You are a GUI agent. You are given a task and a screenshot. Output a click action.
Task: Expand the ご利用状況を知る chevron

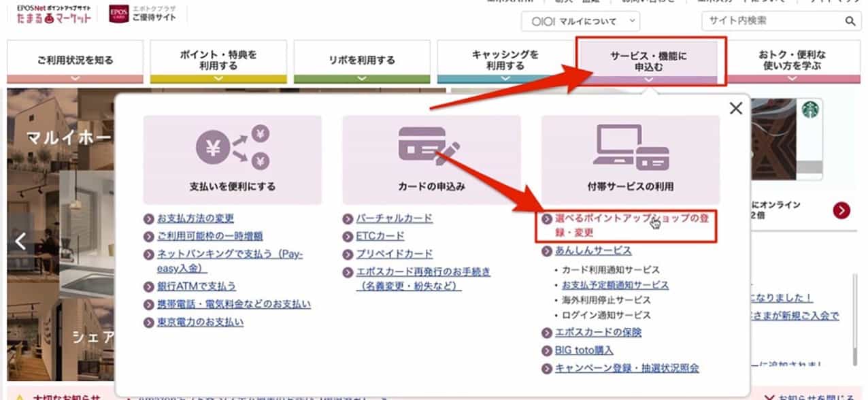(x=75, y=78)
